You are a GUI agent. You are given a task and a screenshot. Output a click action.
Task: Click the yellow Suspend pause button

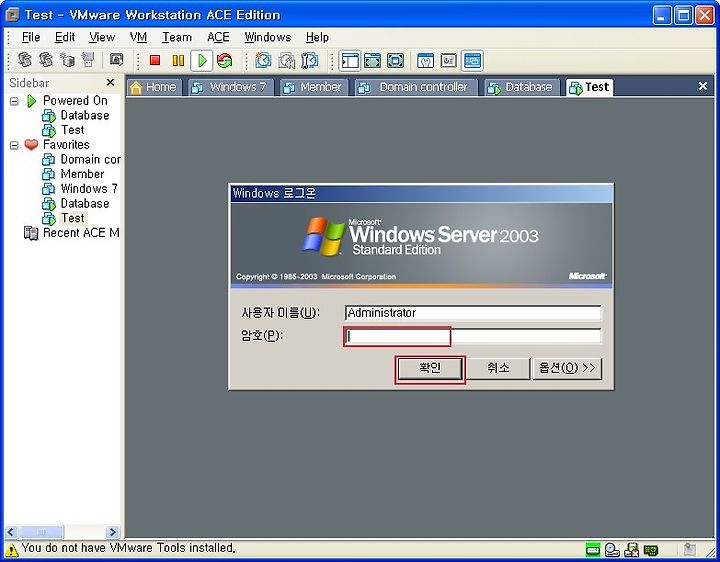[x=178, y=60]
